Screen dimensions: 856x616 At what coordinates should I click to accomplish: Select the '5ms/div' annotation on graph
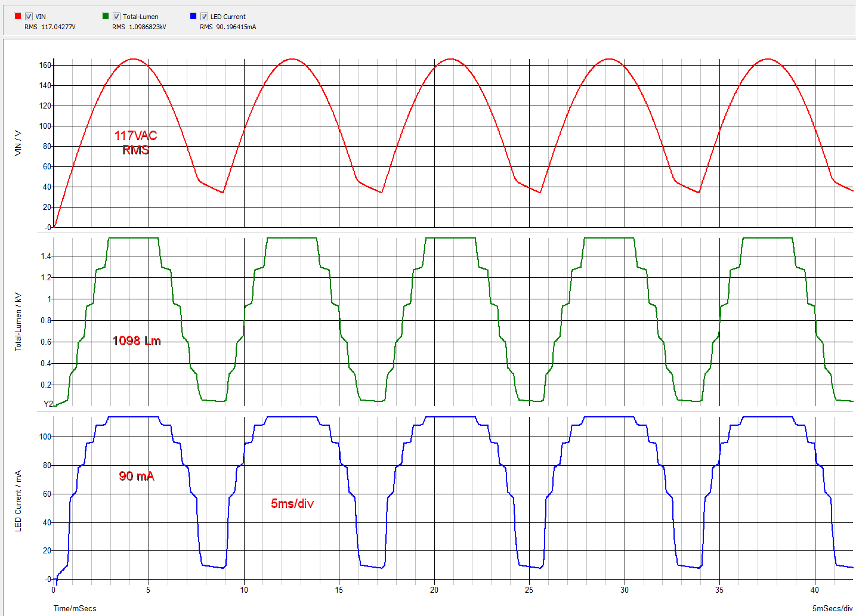coord(292,503)
